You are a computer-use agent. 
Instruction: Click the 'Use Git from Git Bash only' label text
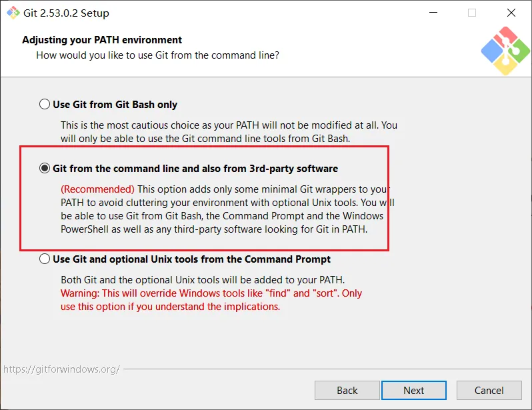[115, 105]
